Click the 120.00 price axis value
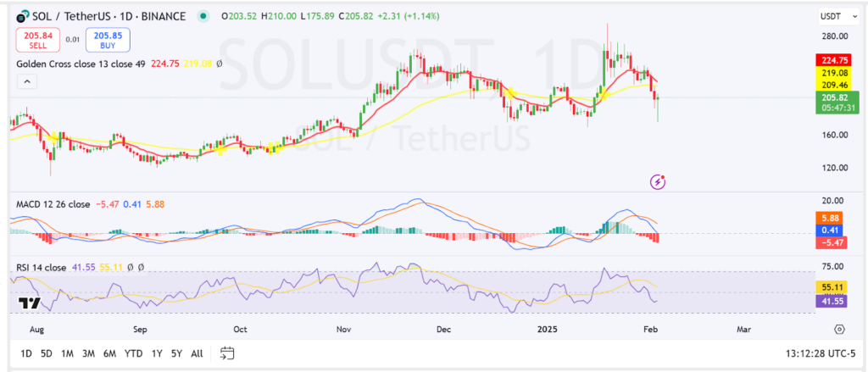 click(x=836, y=167)
